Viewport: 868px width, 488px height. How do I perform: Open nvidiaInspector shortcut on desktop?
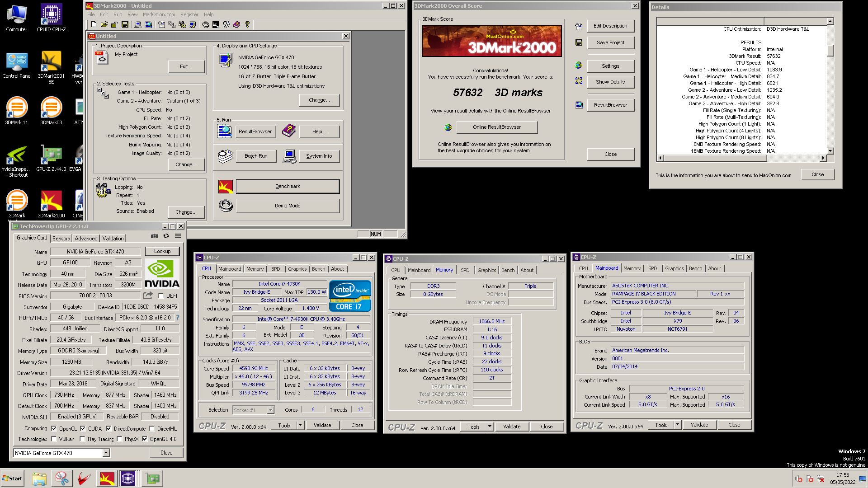coord(17,161)
